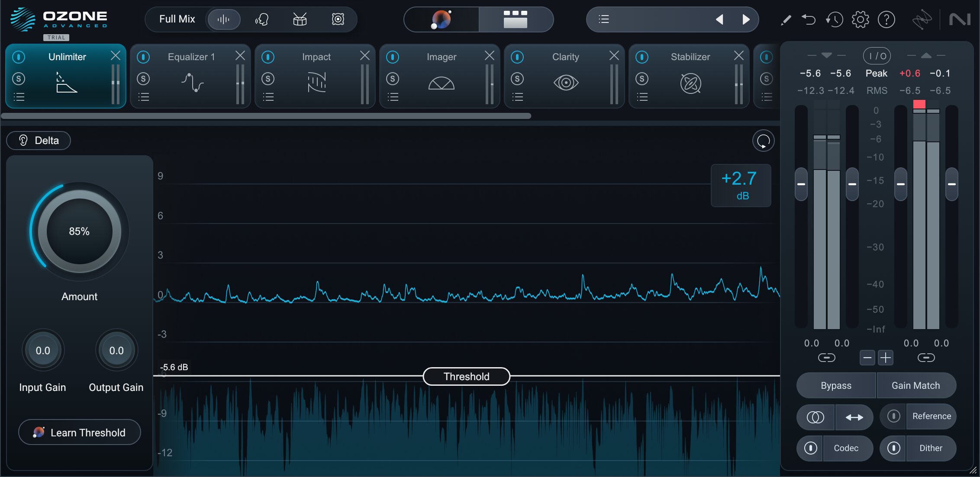Screen dimensions: 980x477
Task: Select the vocal processing icon in the top toolbar
Action: [262, 19]
